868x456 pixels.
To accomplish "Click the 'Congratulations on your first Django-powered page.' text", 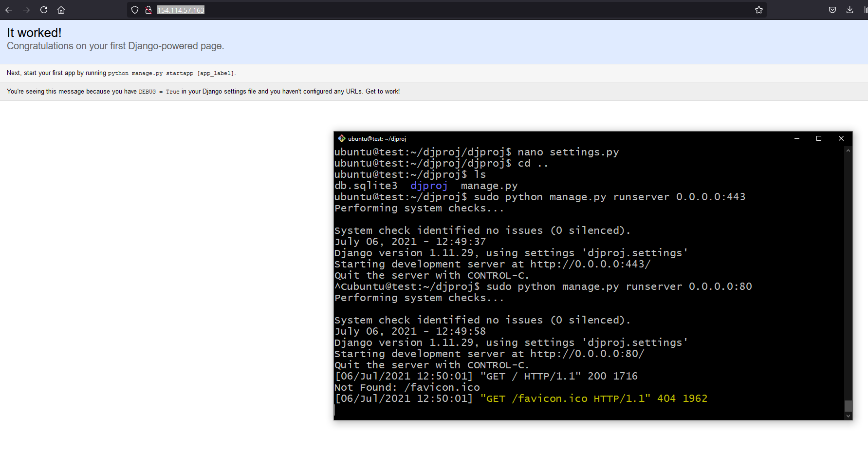I will point(115,46).
